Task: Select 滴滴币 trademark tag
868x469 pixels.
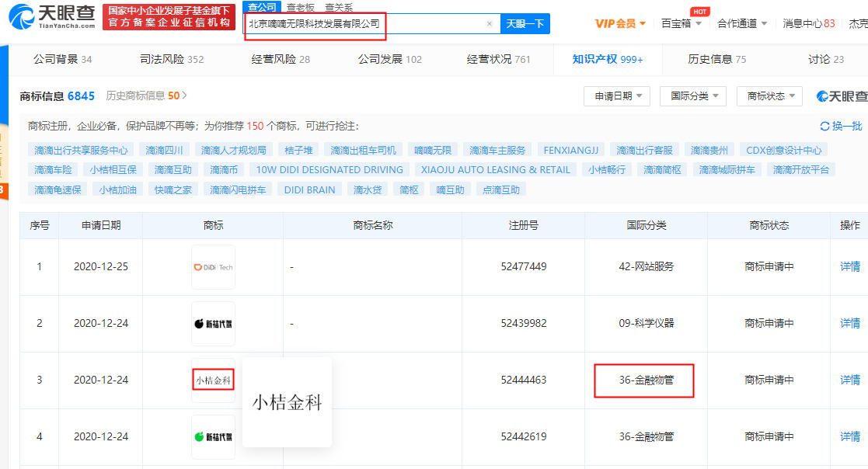Action: tap(224, 170)
